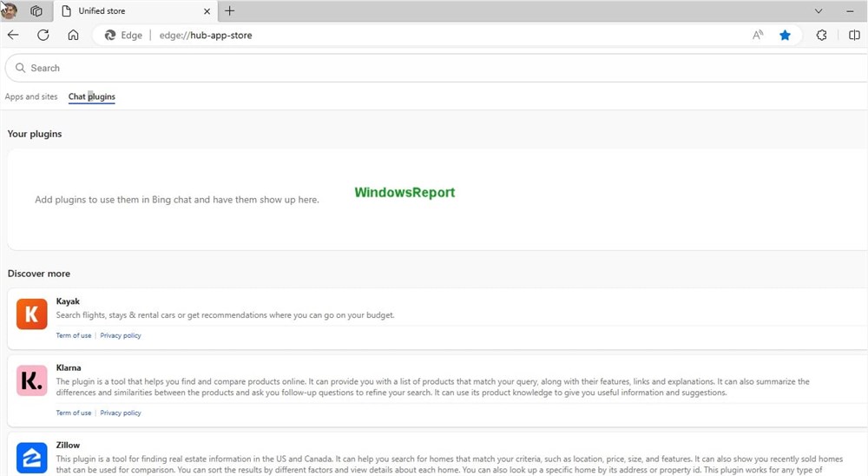Open the Read aloud icon
Viewport: 868px width, 476px height.
point(758,36)
